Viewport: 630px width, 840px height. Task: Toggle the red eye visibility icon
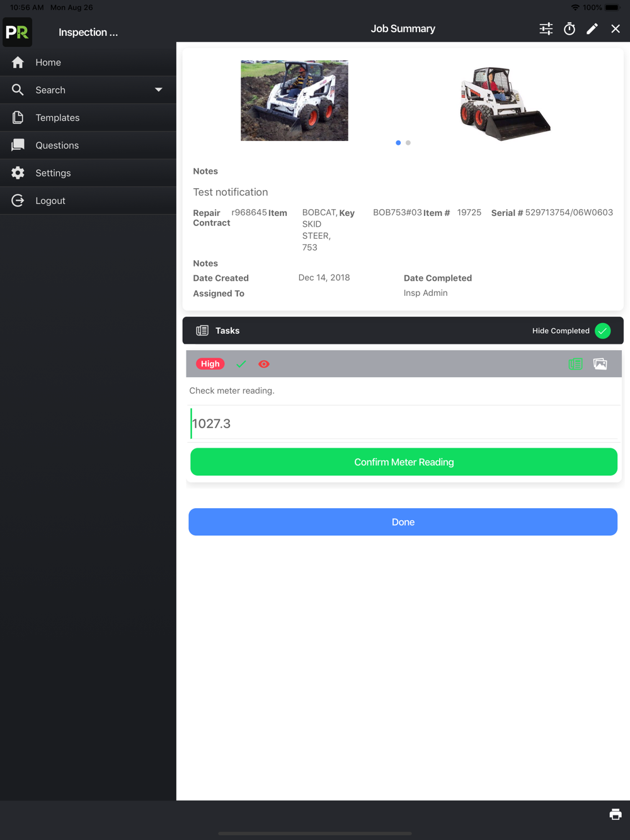coord(264,364)
